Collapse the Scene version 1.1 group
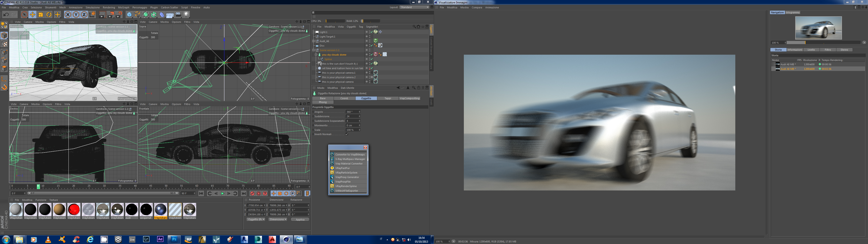The width and height of the screenshot is (868, 244). (313, 50)
